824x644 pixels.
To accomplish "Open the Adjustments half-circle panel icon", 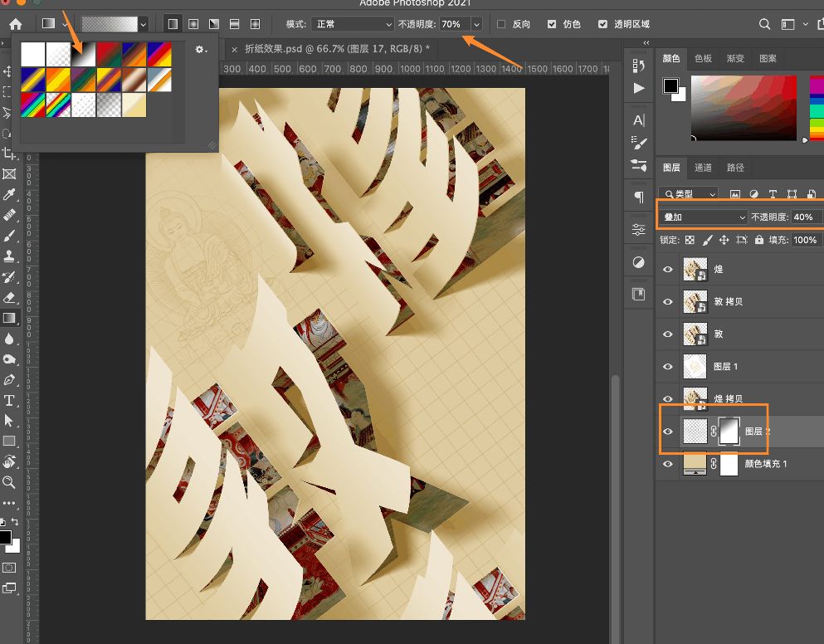I will tap(639, 262).
